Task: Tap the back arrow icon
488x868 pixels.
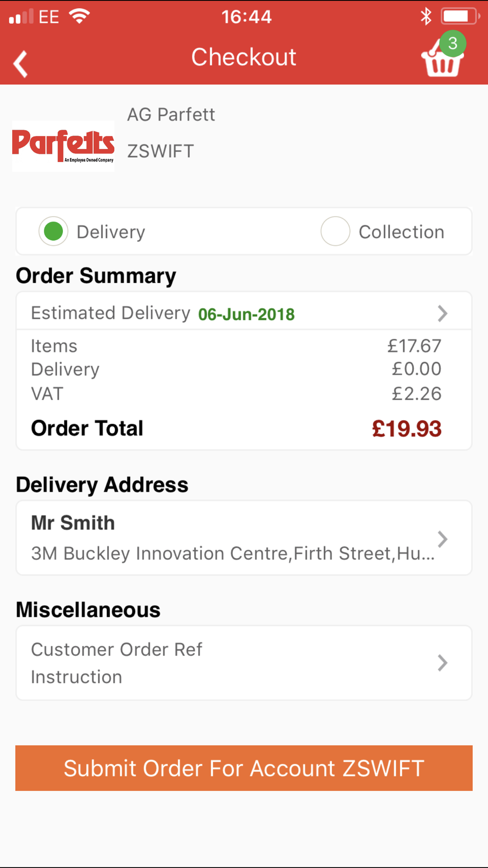Action: click(x=20, y=64)
